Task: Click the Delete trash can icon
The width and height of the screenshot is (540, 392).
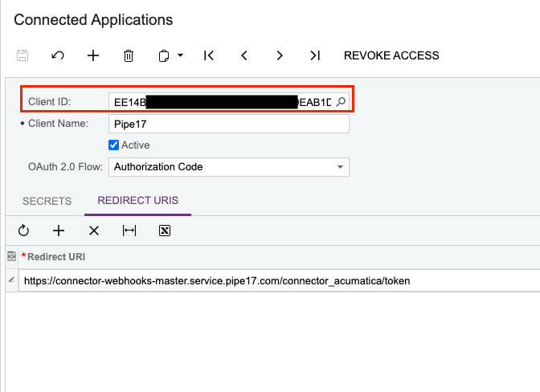Action: point(129,55)
